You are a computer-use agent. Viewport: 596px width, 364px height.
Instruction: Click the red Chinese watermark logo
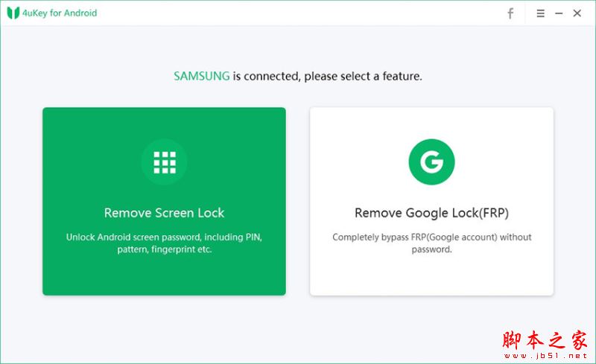pos(545,339)
